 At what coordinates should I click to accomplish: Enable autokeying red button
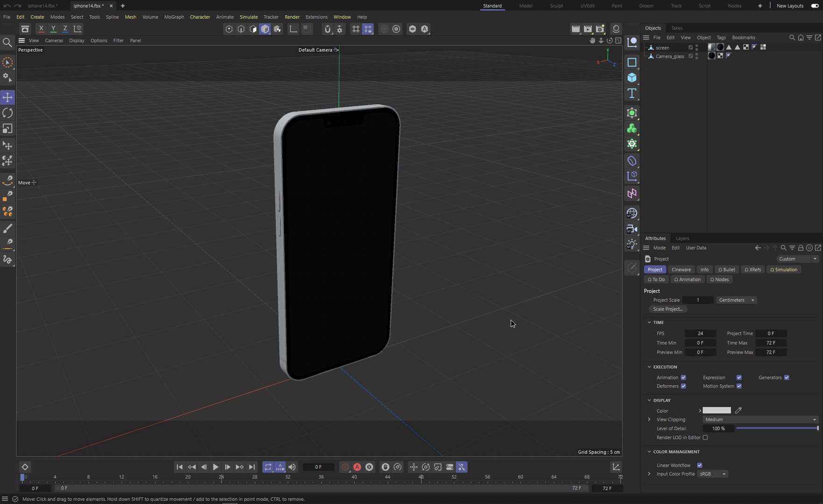(357, 467)
